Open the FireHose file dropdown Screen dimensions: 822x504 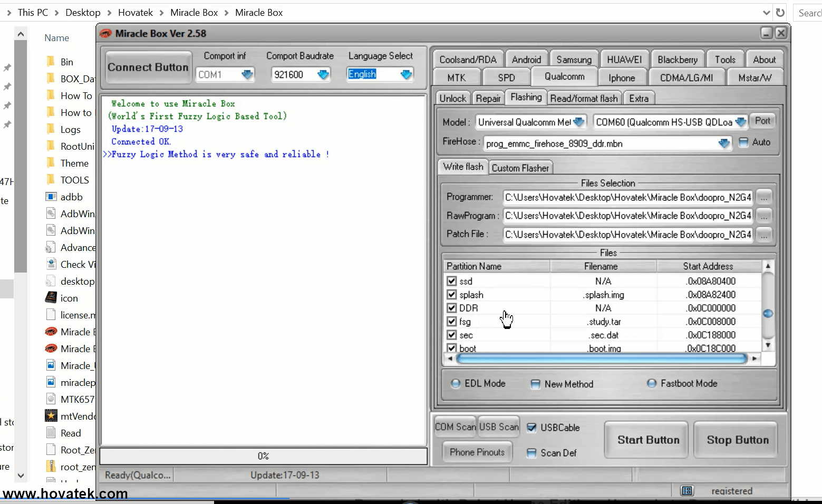724,143
